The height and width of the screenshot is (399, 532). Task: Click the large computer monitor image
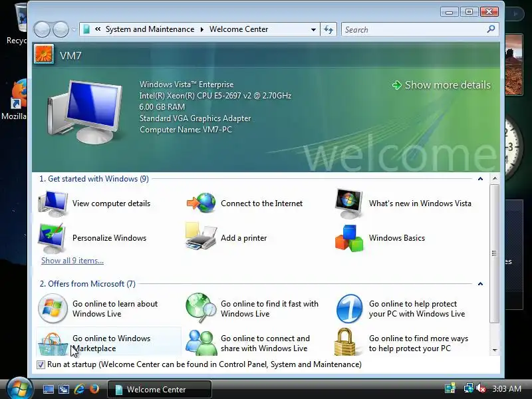(84, 112)
